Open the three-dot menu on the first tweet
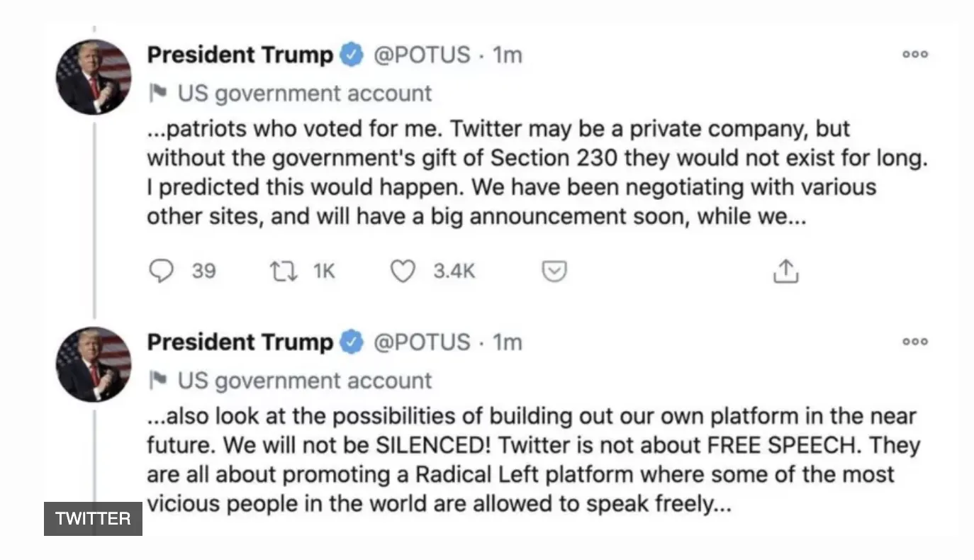The height and width of the screenshot is (560, 974). (x=914, y=55)
